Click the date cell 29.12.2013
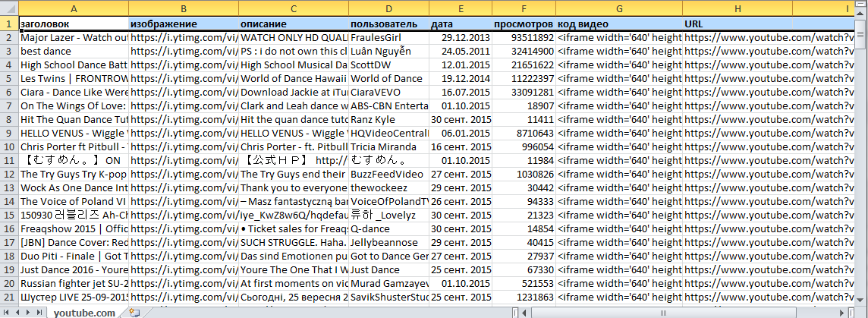Viewport: 868px width, 318px height. [x=459, y=37]
